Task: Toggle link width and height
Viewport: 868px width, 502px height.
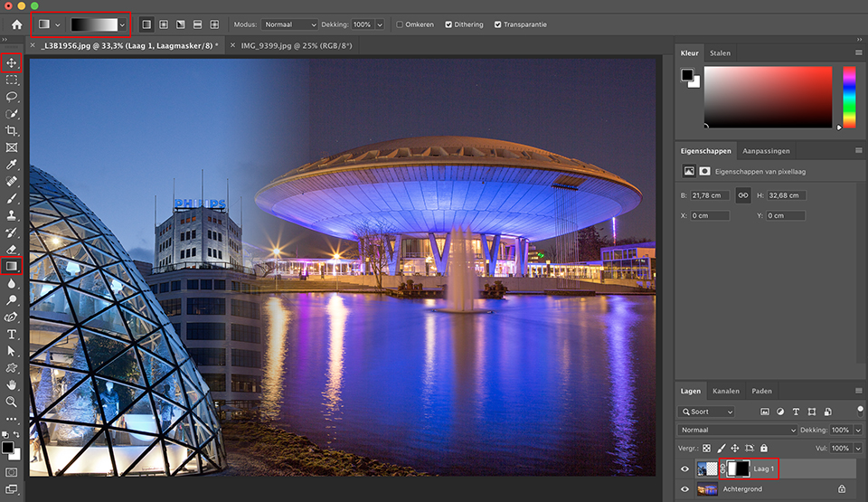Action: [743, 195]
